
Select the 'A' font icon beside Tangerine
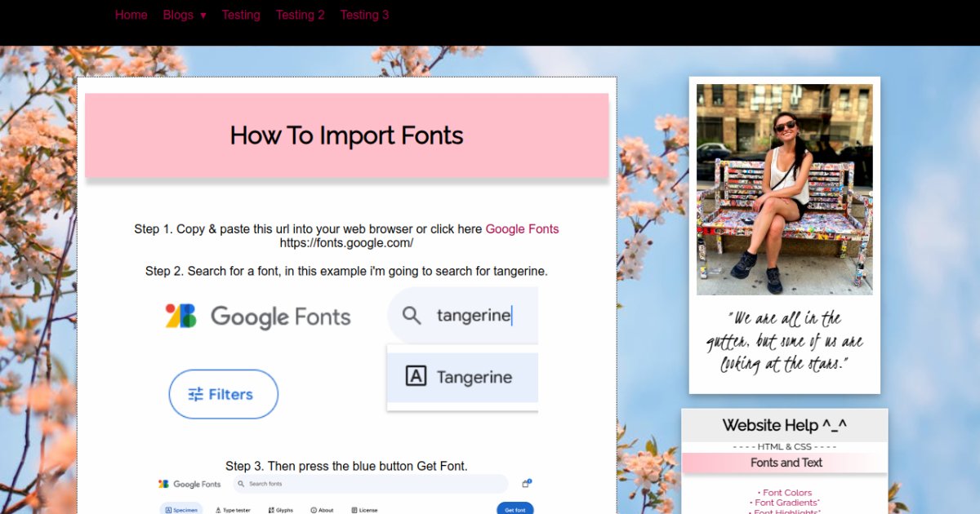[x=414, y=377]
